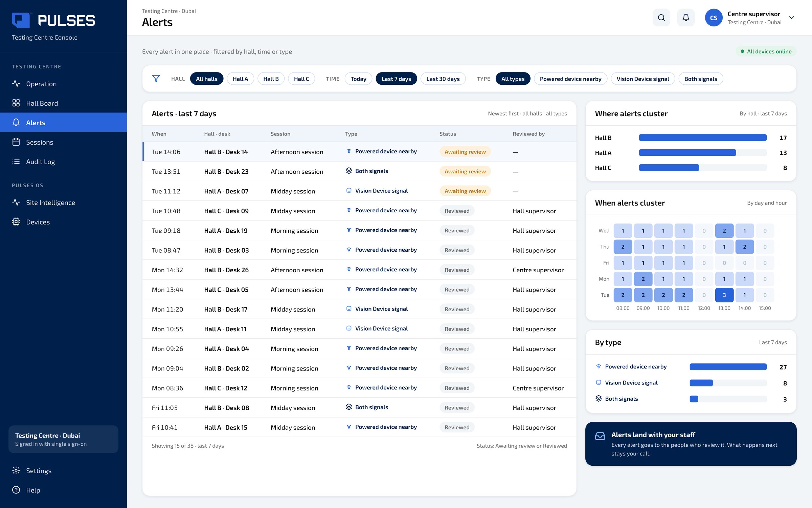This screenshot has width=812, height=508.
Task: Click Awaiting review badge for Tue 14:06
Action: [x=465, y=152]
